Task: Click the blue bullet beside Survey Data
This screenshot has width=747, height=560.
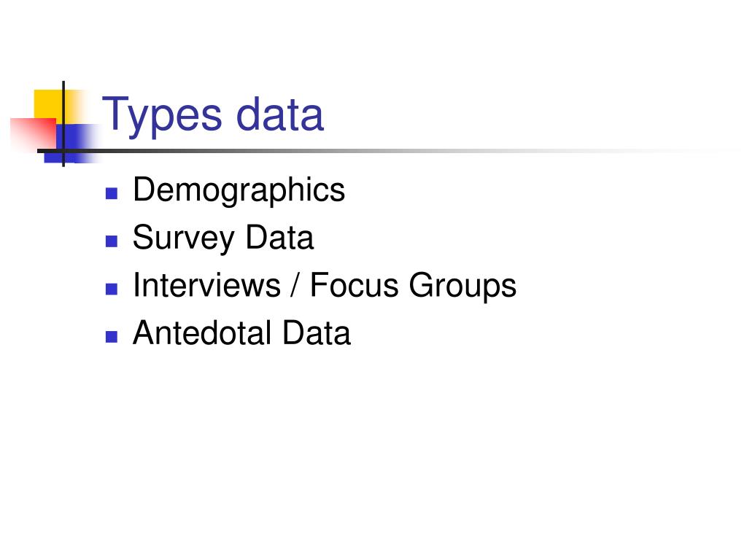Action: [x=112, y=241]
